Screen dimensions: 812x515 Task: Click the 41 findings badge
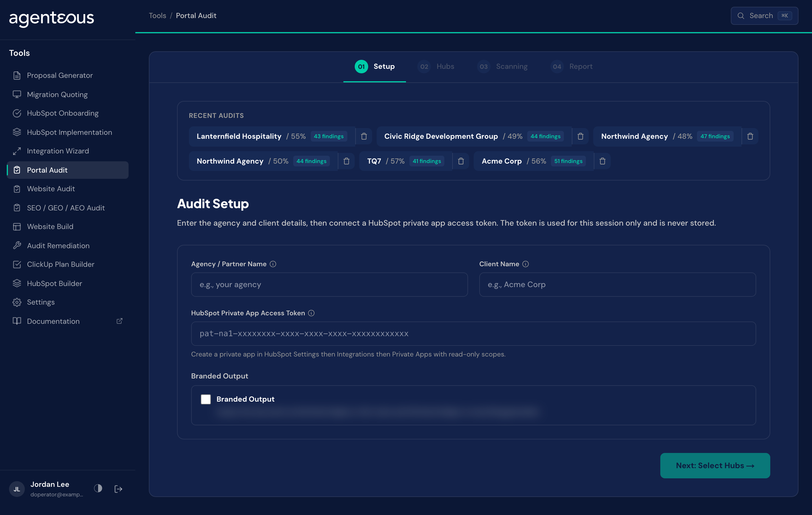pos(427,161)
